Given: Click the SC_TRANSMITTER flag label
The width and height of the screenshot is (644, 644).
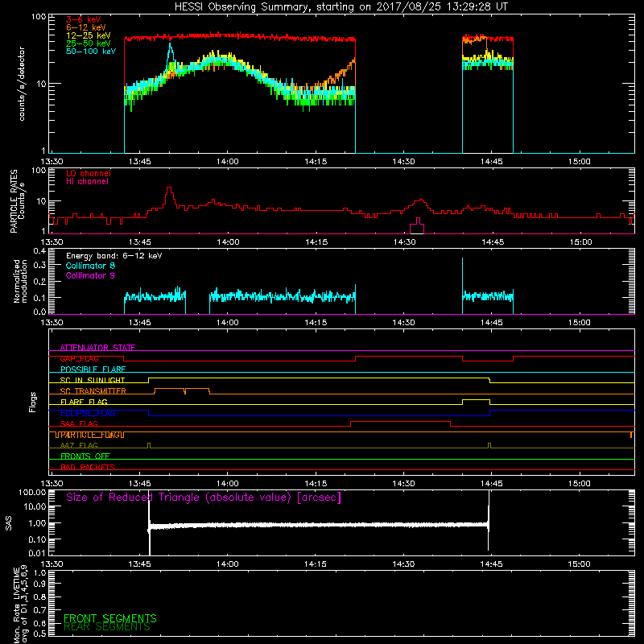Looking at the screenshot, I should point(93,391).
